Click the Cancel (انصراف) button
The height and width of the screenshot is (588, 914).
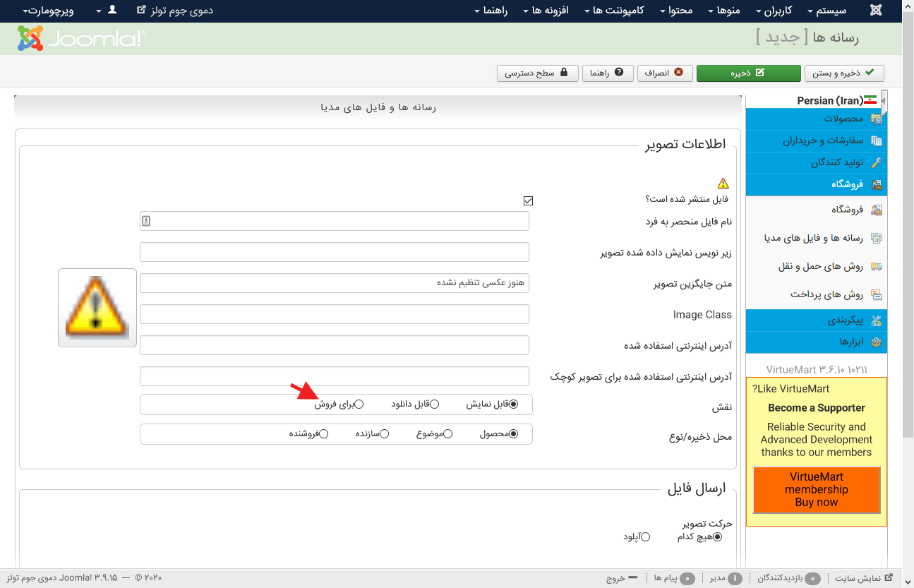[x=666, y=73]
